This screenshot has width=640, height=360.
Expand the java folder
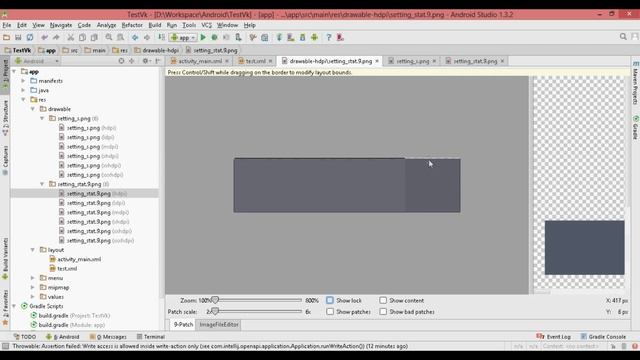coord(24,90)
